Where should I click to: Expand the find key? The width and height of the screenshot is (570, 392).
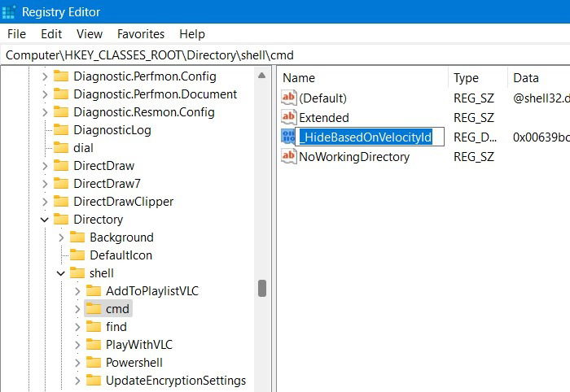[x=77, y=327]
